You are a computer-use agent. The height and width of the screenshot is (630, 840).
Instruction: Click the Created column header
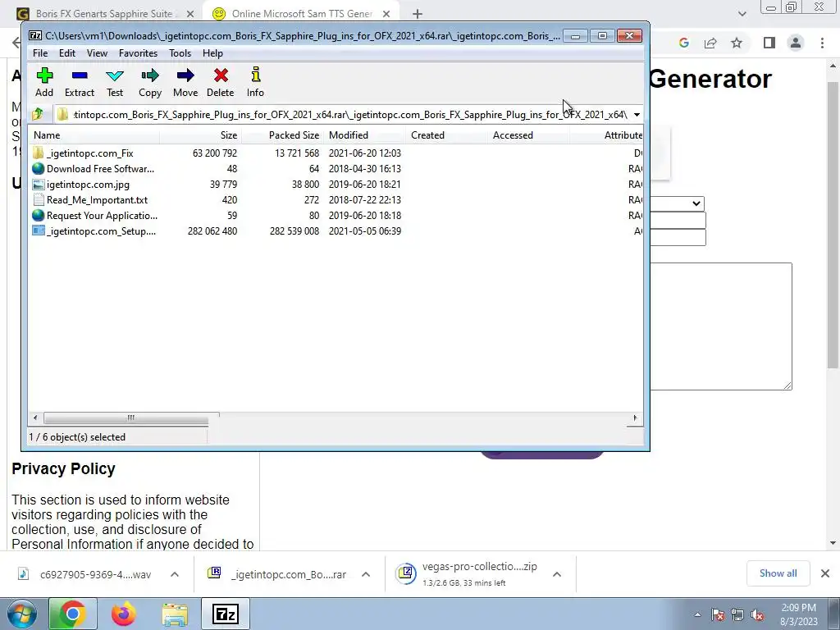pyautogui.click(x=447, y=135)
